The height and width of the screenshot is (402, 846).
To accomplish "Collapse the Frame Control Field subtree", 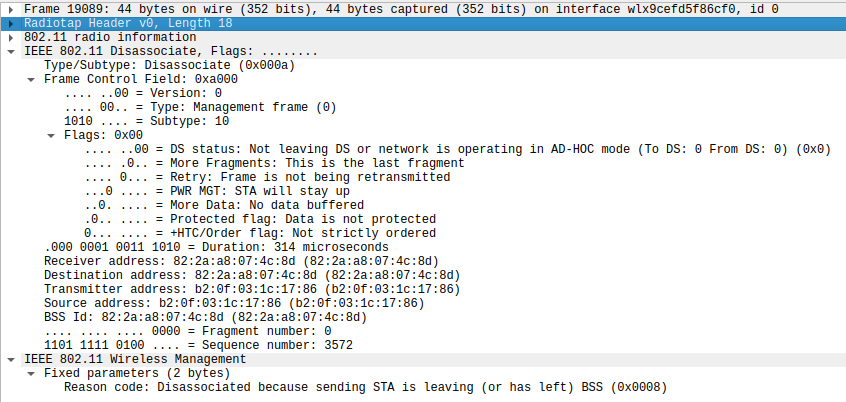I will tap(31, 79).
